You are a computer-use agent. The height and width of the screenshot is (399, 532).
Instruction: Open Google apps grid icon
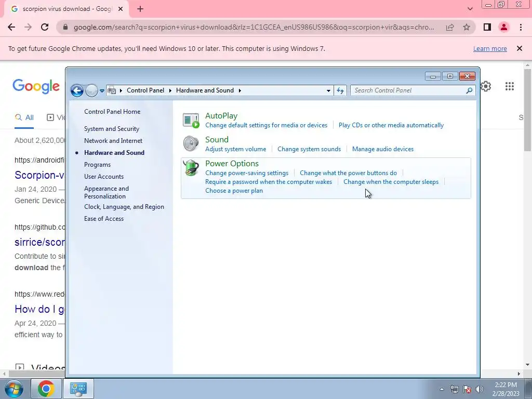pyautogui.click(x=510, y=86)
